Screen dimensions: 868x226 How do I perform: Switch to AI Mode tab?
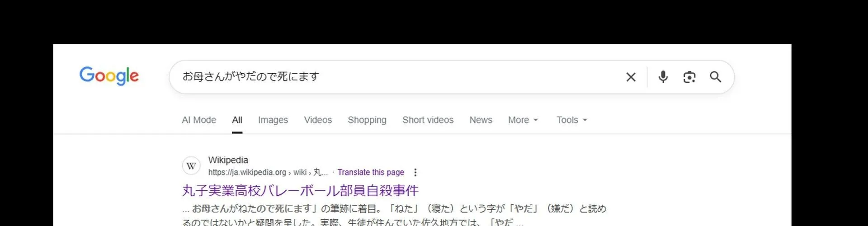pyautogui.click(x=199, y=120)
